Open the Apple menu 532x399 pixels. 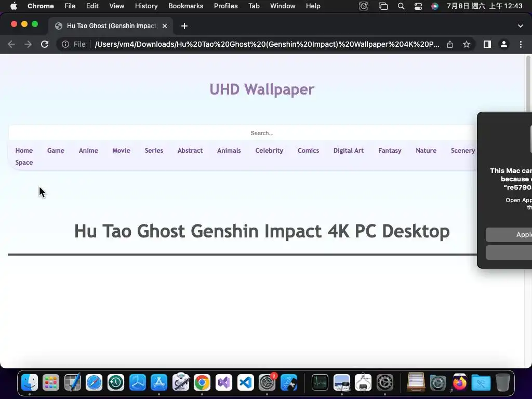point(14,6)
